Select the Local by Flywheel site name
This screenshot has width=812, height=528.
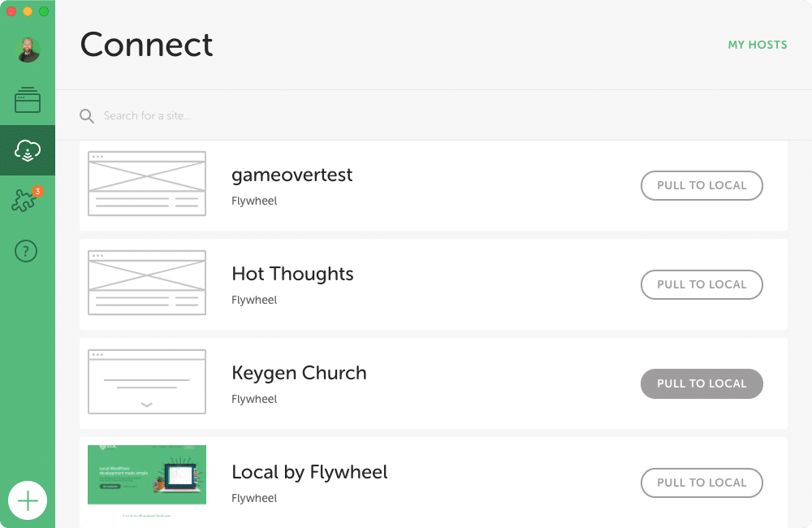(x=309, y=472)
